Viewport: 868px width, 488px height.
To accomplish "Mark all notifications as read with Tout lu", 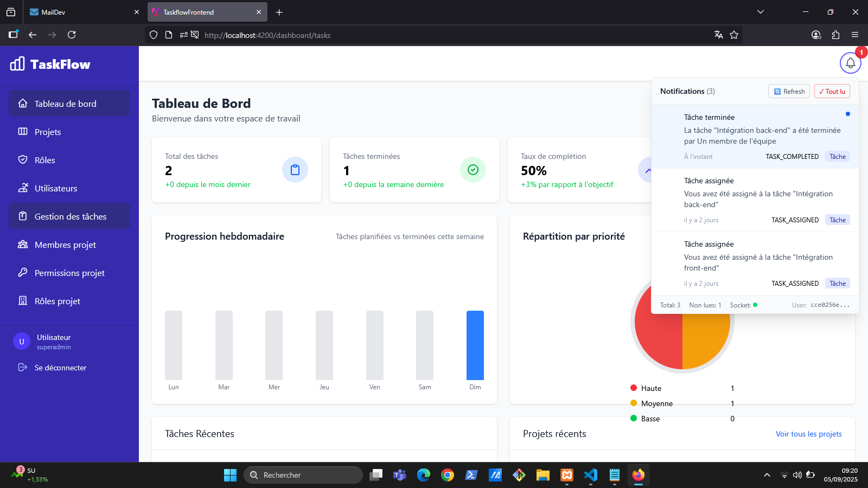I will coord(832,91).
